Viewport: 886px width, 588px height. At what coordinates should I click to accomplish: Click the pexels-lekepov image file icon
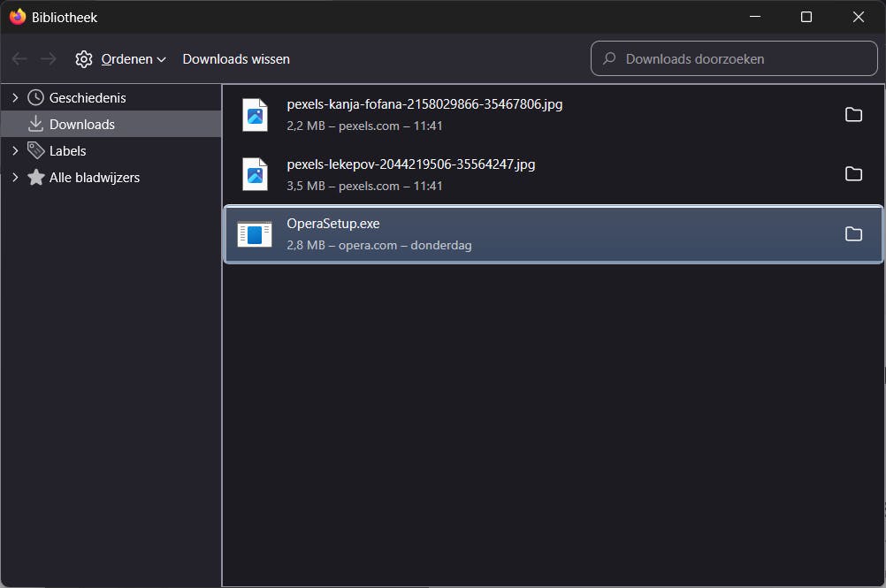tap(255, 174)
